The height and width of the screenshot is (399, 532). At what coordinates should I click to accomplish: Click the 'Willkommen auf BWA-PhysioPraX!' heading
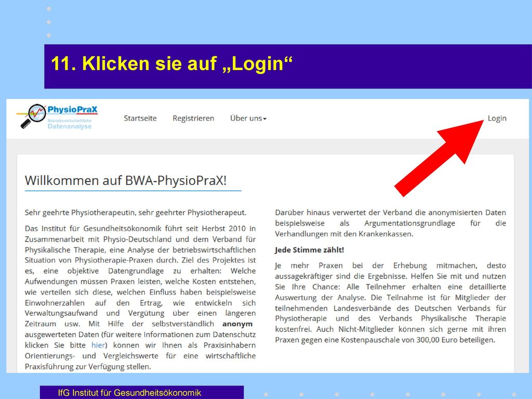point(126,180)
